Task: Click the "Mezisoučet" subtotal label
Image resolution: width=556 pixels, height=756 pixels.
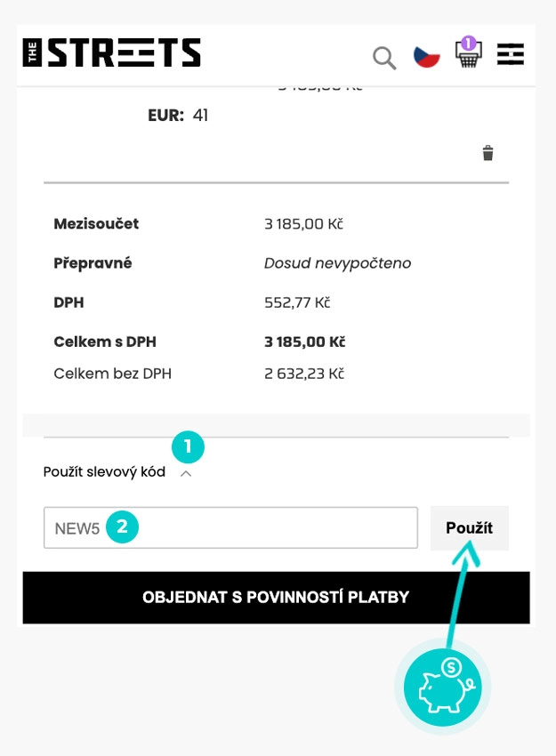Action: pos(96,224)
